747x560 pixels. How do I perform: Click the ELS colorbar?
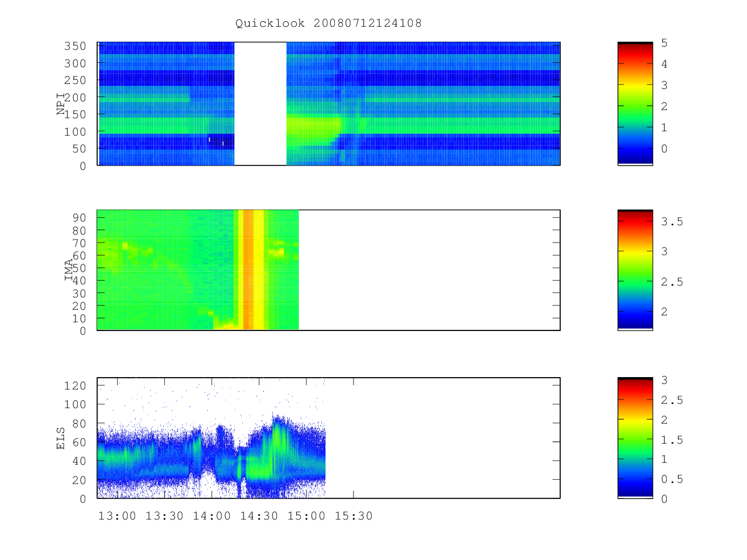(635, 438)
